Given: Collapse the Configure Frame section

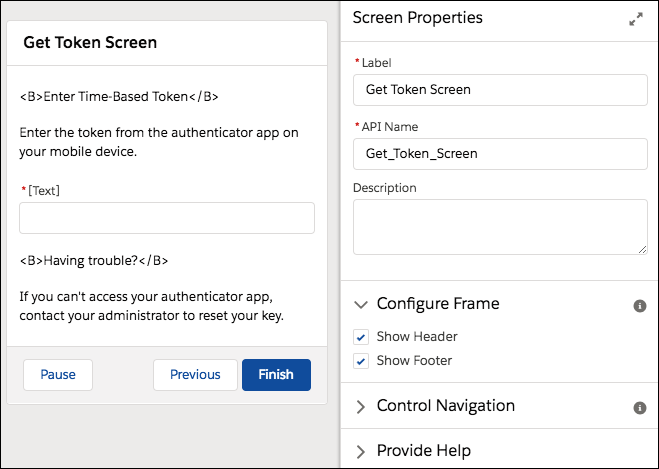Looking at the screenshot, I should (x=361, y=304).
